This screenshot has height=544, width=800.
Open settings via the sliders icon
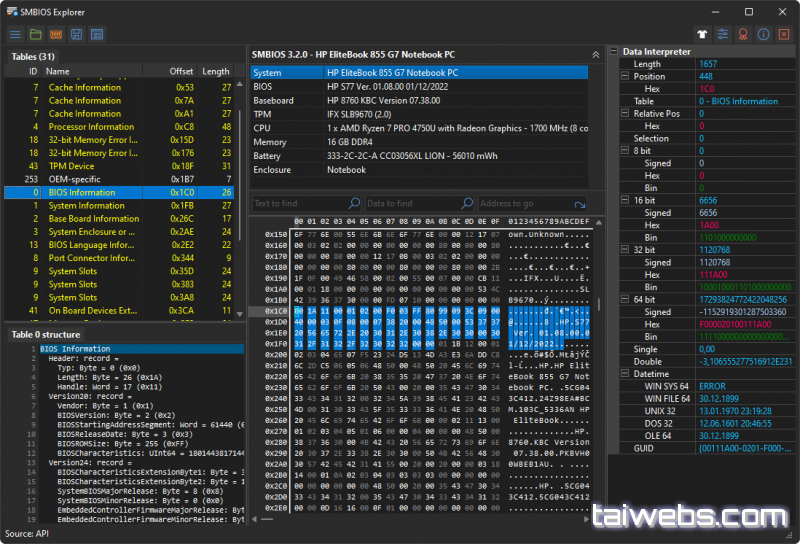[x=722, y=34]
